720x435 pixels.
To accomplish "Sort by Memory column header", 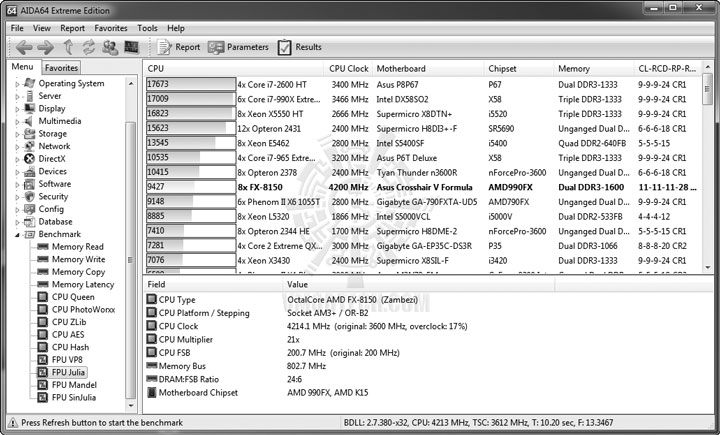I will tap(594, 68).
